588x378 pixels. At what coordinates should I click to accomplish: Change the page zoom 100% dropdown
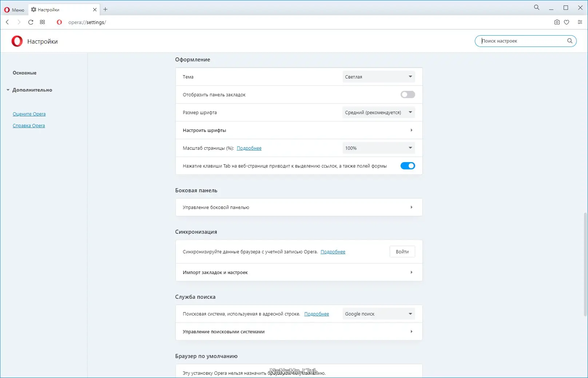point(378,148)
